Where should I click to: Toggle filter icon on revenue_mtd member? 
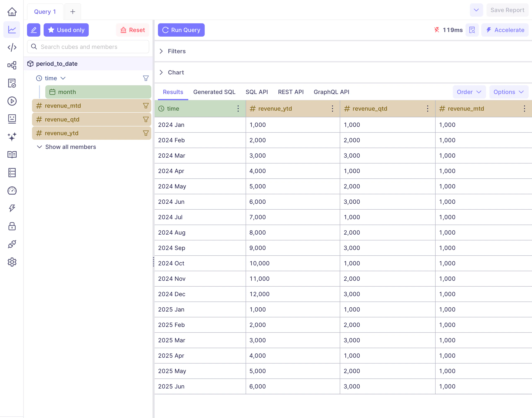pyautogui.click(x=146, y=106)
